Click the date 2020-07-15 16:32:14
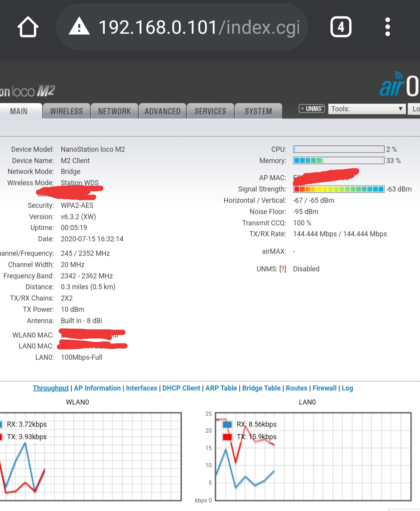Screen dimensions: 420x511 pyautogui.click(x=92, y=239)
